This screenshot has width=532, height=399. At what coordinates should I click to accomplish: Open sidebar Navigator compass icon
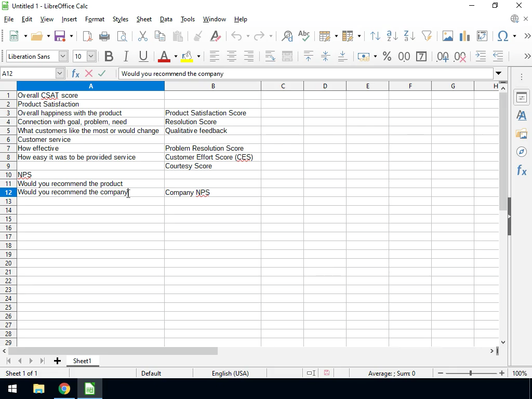coord(522,152)
